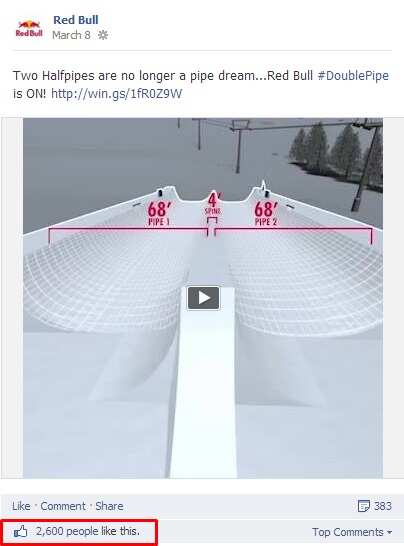Follow the win.gs/1fR0Z9W link
Image resolution: width=404 pixels, height=546 pixels.
pos(116,93)
